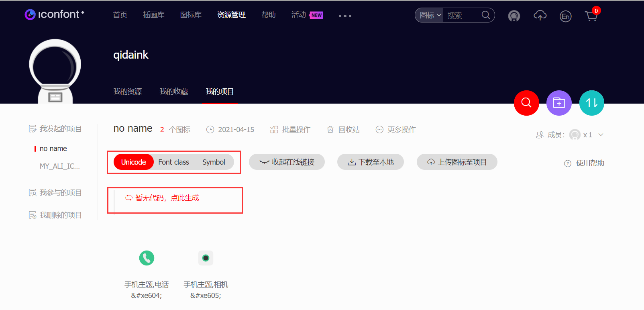This screenshot has width=644, height=310.
Task: Select Unicode code format
Action: (x=133, y=162)
